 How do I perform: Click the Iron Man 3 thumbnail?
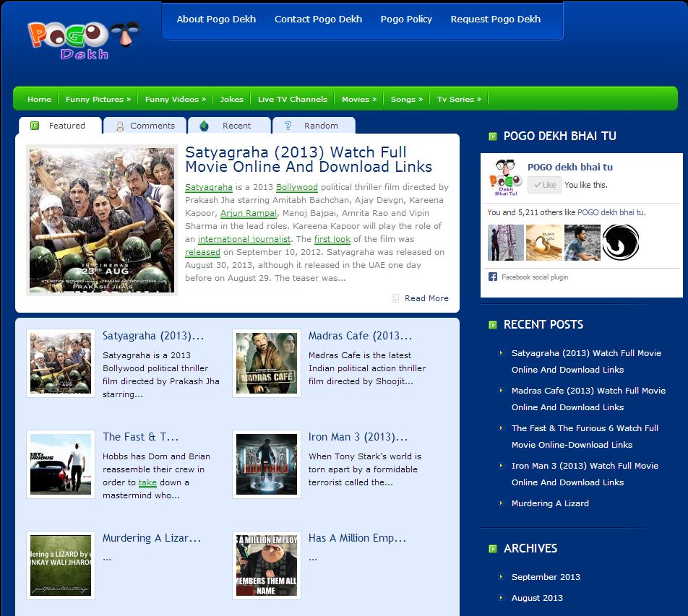click(267, 464)
